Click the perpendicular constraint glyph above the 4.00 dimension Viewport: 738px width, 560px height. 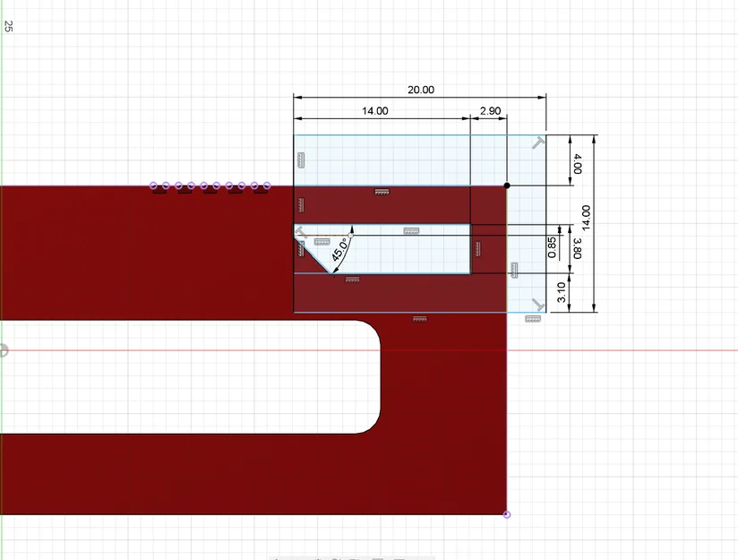point(538,142)
